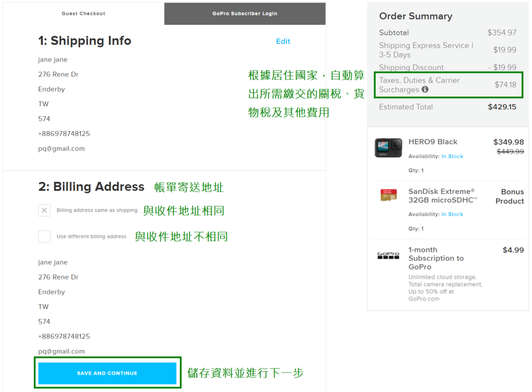Click Shipping Express Service 3-5 Days label
The image size is (532, 392).
pos(426,50)
